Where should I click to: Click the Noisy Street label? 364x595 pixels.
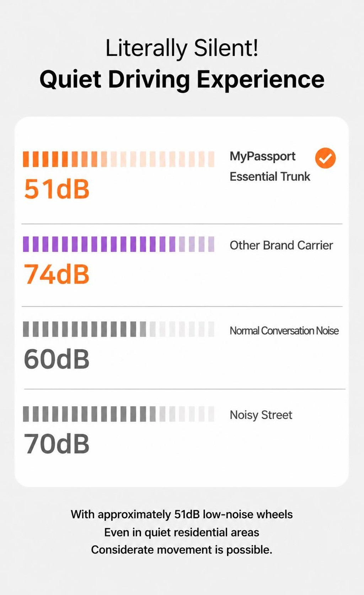click(261, 415)
